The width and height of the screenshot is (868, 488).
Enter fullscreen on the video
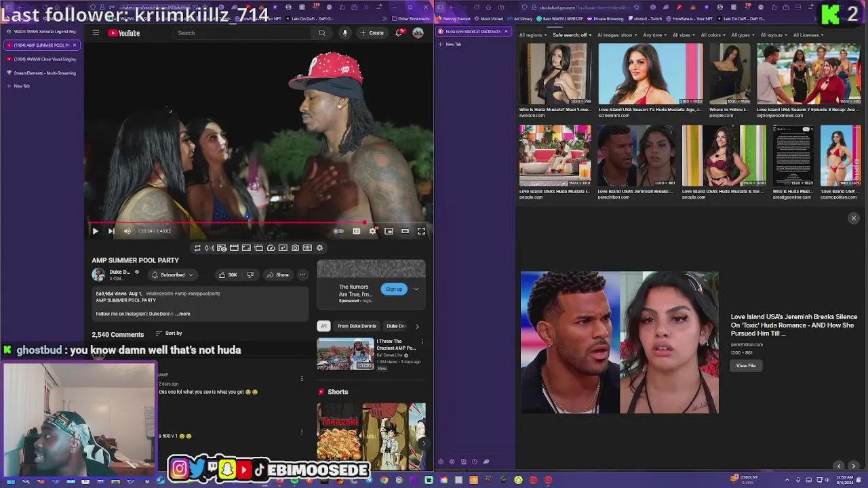click(421, 231)
